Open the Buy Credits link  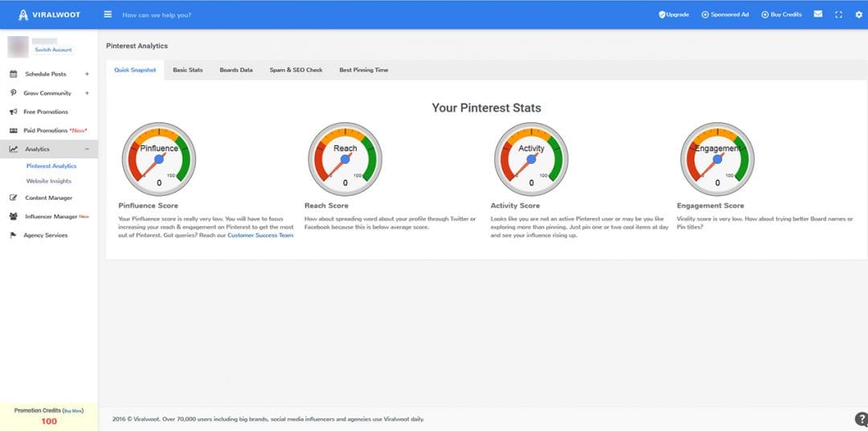(x=786, y=14)
